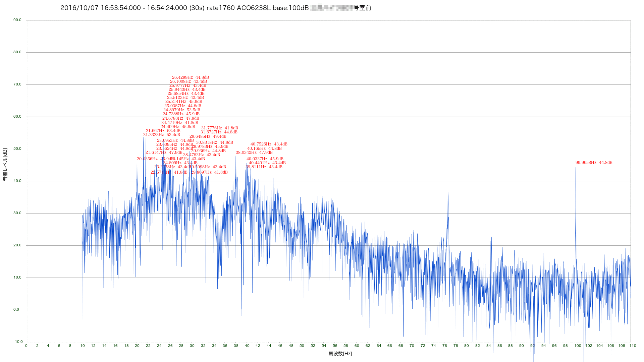Click peak label "24.409Hz 45.9dB"
The image size is (644, 362).
pos(178,127)
